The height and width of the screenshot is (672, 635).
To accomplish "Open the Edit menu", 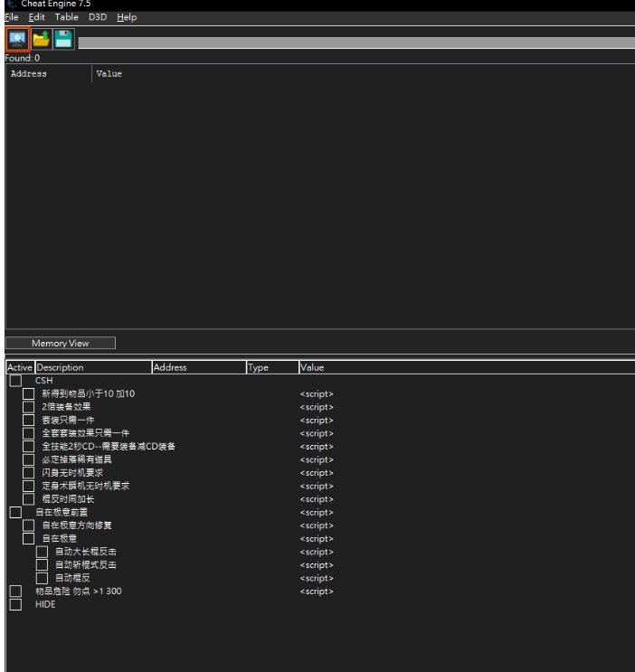I will 36,17.
